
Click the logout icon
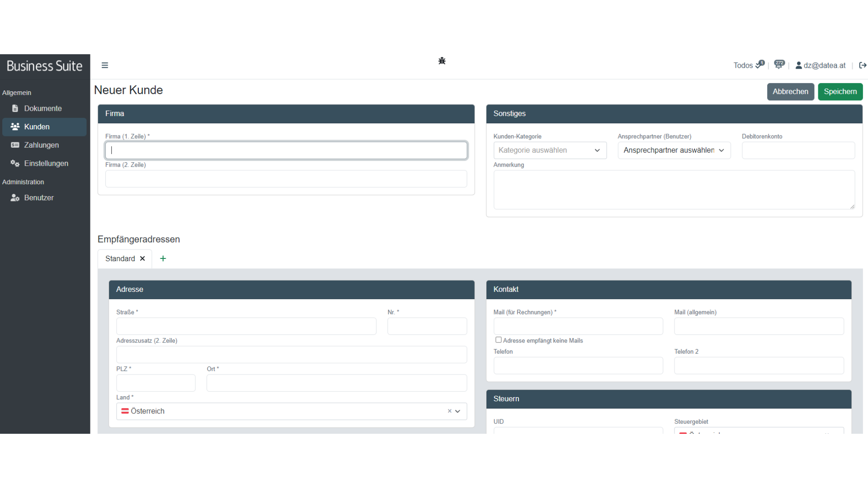click(x=863, y=65)
